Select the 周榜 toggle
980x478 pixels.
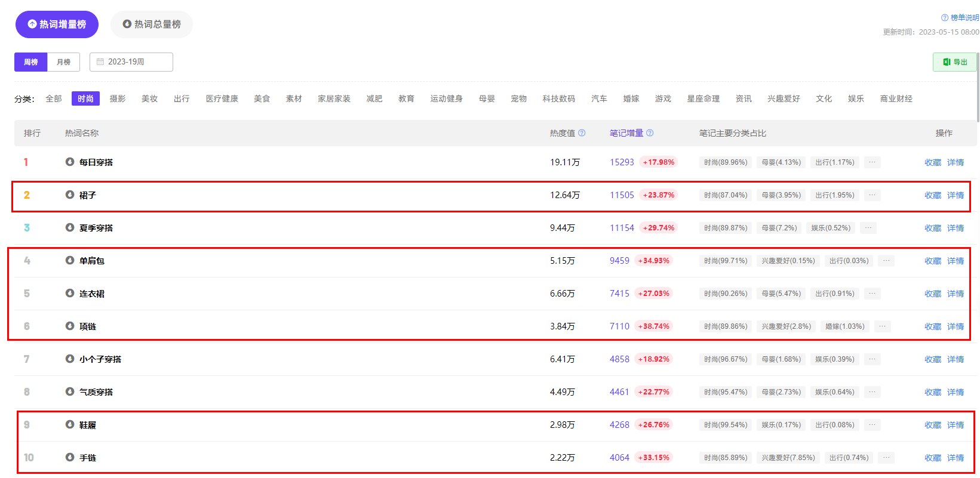(x=31, y=62)
